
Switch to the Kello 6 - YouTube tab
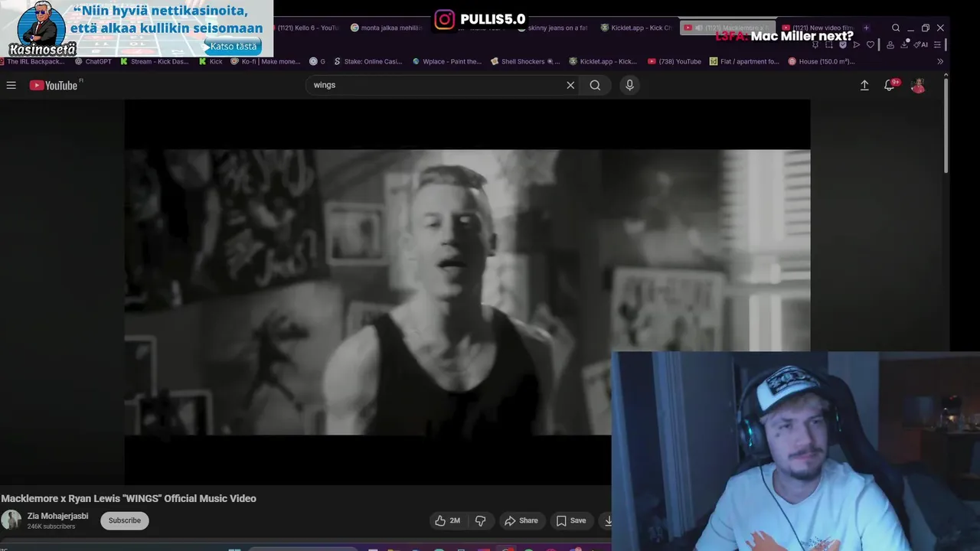[x=306, y=28]
